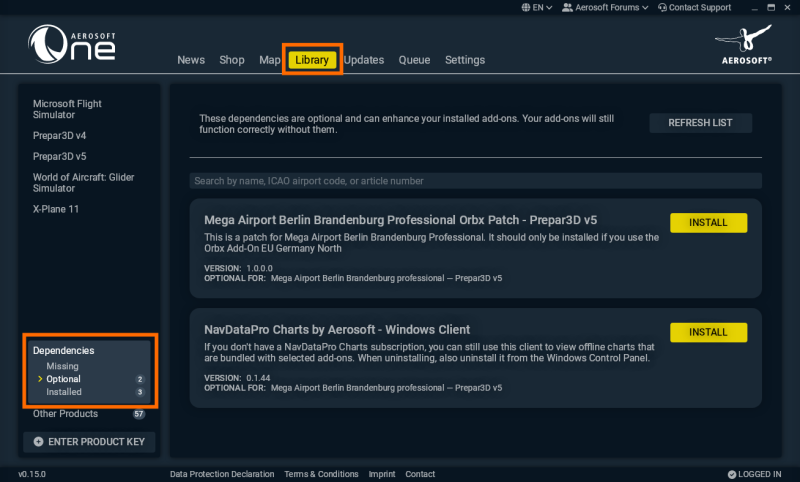Select X-Plane 11 in sidebar

point(56,209)
